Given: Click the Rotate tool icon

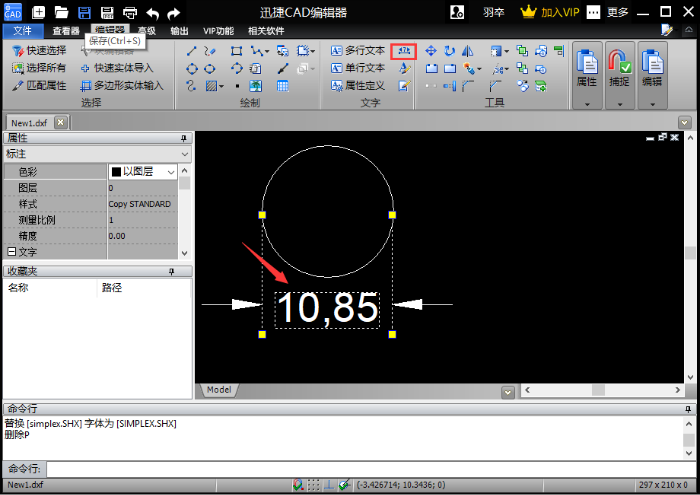Looking at the screenshot, I should click(x=450, y=51).
